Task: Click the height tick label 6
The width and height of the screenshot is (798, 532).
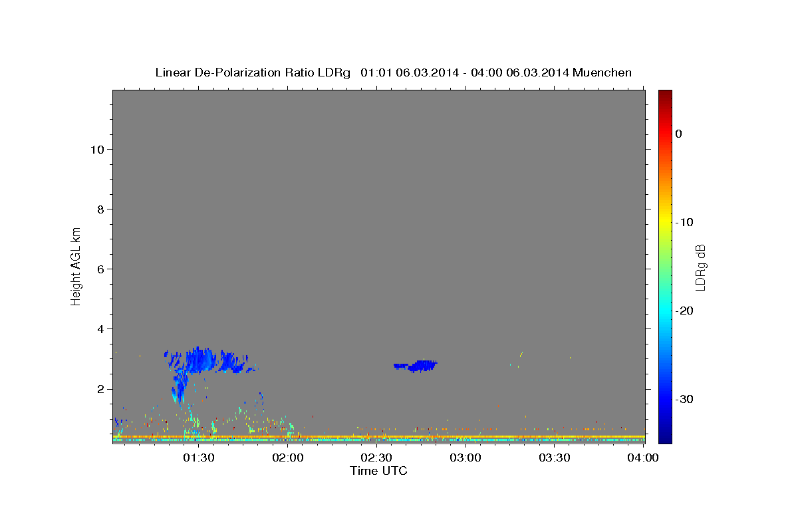Action: coord(100,269)
